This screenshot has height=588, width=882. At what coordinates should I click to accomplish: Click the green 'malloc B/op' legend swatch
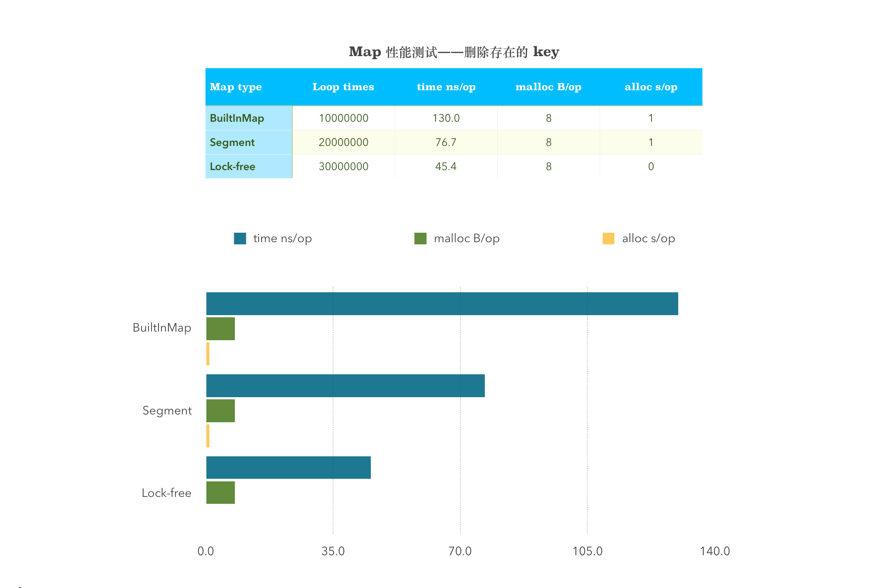click(x=420, y=238)
